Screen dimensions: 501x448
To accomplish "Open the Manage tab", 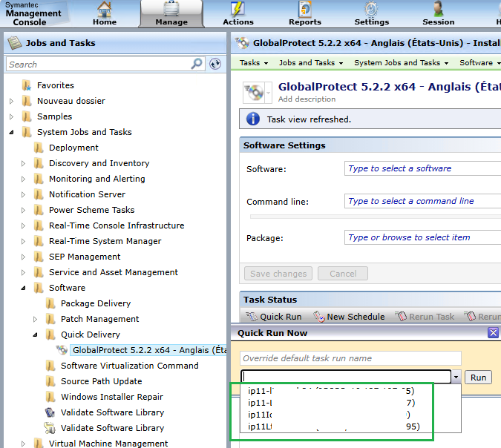I will [171, 14].
